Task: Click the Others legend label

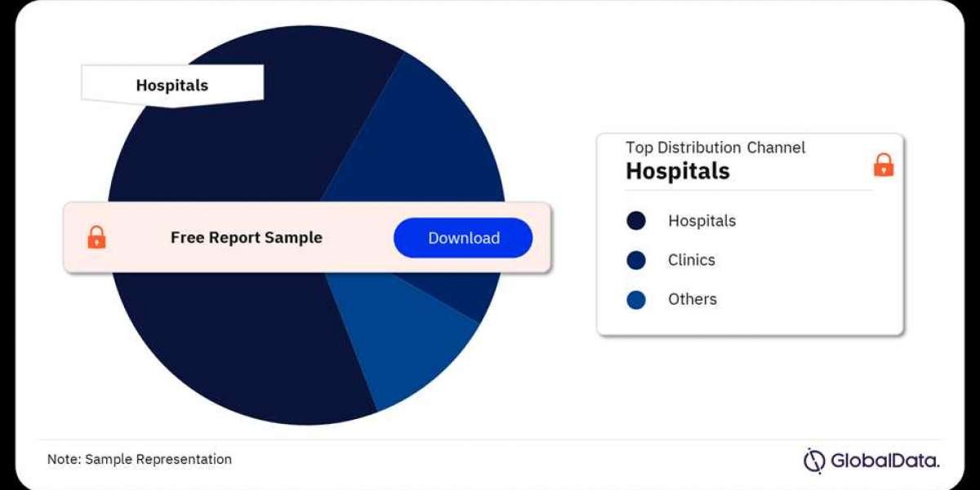Action: click(693, 299)
